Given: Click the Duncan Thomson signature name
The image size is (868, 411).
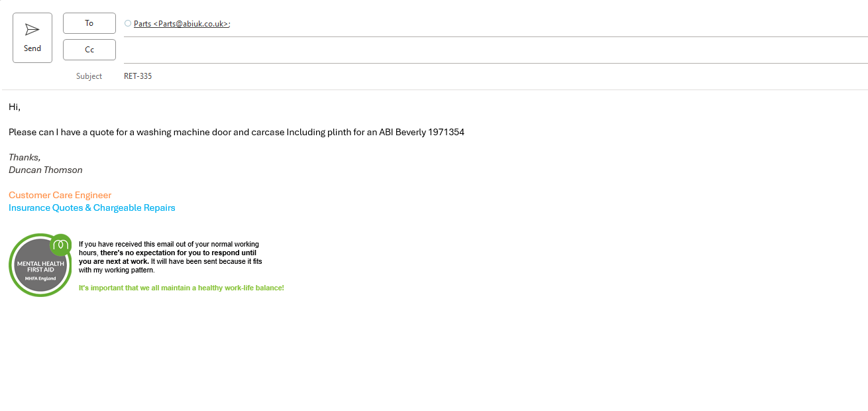Looking at the screenshot, I should pos(46,170).
